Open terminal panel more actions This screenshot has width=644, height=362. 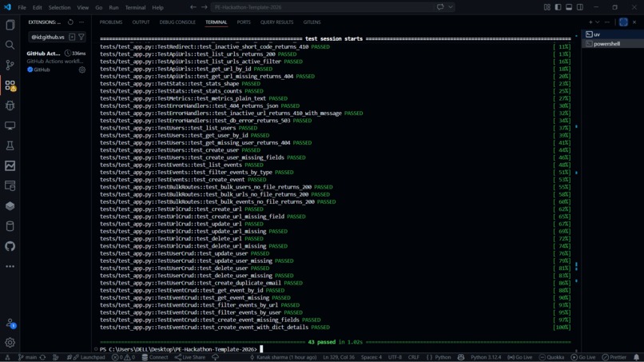point(607,22)
